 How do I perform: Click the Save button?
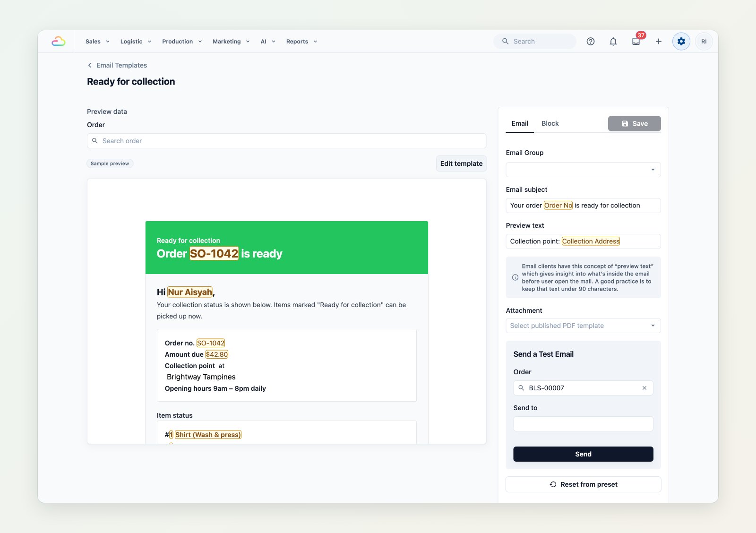pyautogui.click(x=634, y=124)
